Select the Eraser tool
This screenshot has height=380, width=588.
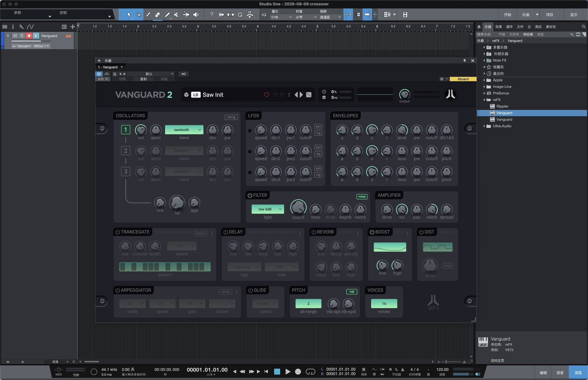point(158,15)
